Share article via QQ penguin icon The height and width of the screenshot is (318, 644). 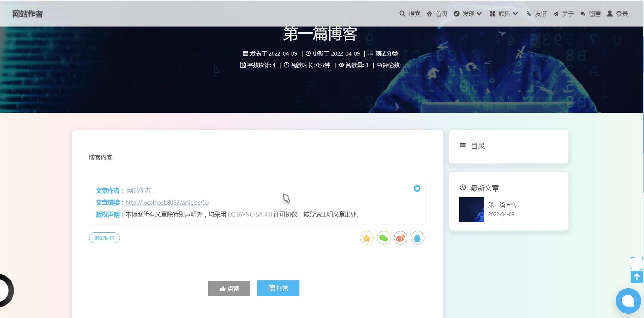[418, 238]
